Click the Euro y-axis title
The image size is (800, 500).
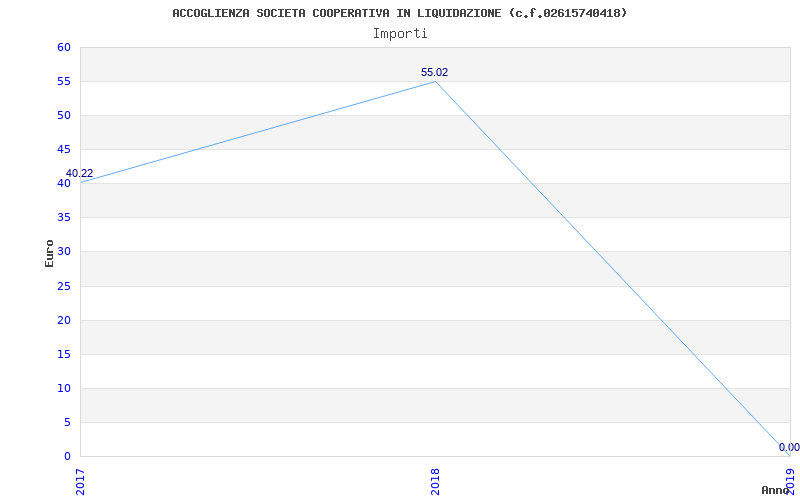coord(49,254)
